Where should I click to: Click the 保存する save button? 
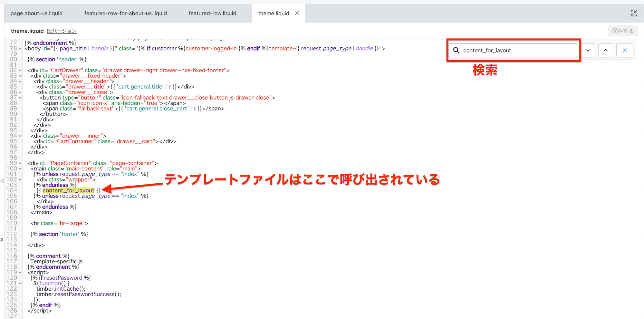coord(622,31)
